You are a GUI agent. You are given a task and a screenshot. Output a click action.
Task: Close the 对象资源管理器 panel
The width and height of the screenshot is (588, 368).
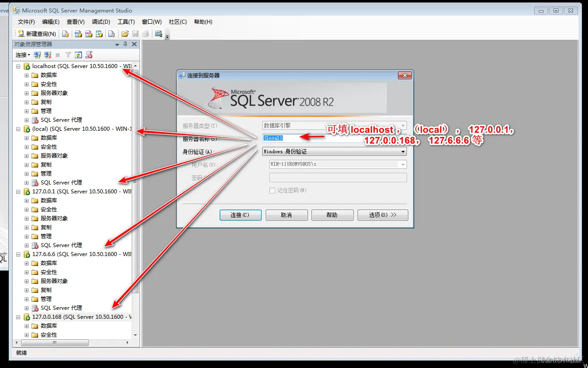pos(134,44)
